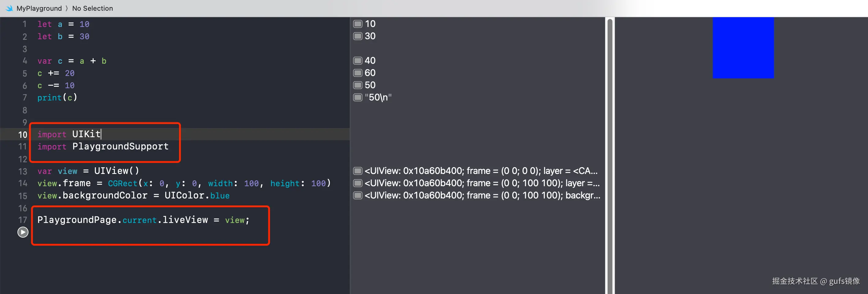The width and height of the screenshot is (868, 294).
Task: Show inline result for UIView with layer
Action: [357, 183]
